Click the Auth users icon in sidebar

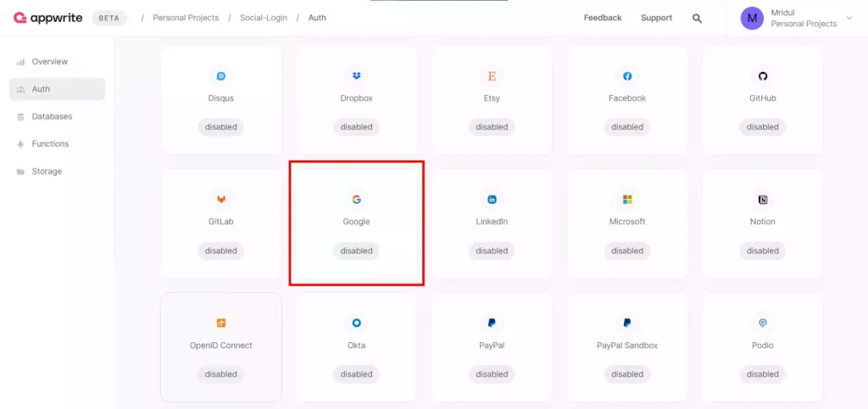pos(20,90)
